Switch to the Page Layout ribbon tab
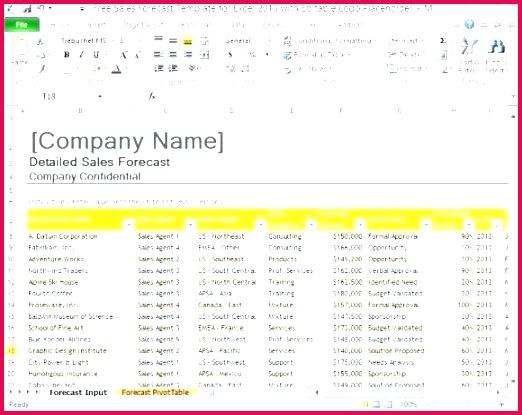The image size is (522, 415). tap(143, 25)
